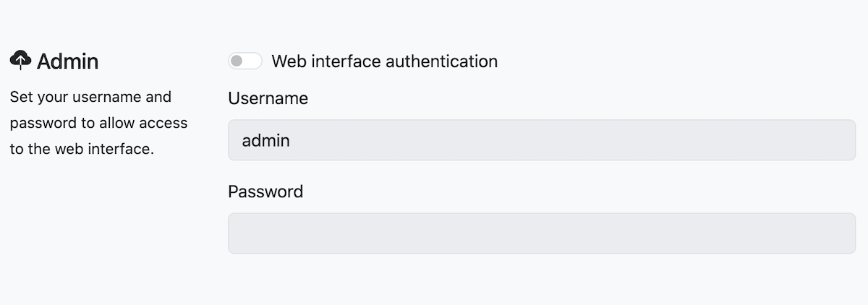Click the "password to allow access" description line
The image size is (868, 305).
tap(98, 124)
